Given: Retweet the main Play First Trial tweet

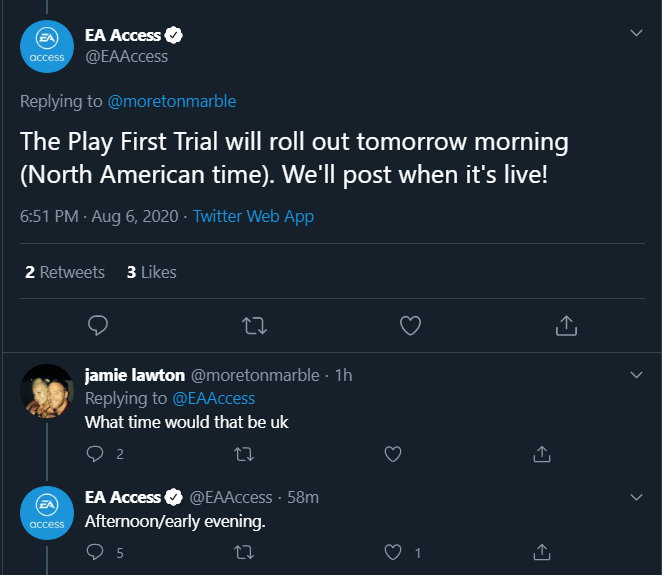Looking at the screenshot, I should tap(253, 325).
